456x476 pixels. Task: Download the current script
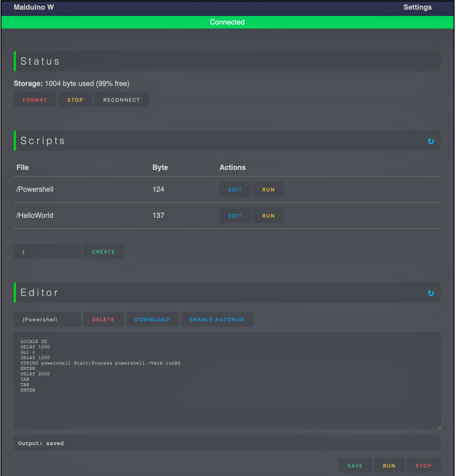pos(152,319)
